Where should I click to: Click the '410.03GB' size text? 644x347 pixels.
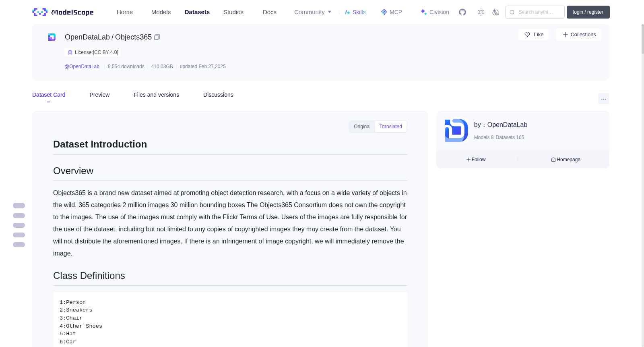coord(162,66)
